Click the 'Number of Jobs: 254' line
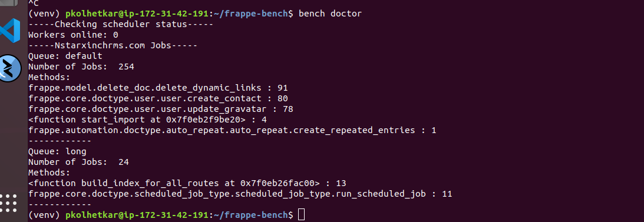 [81, 67]
